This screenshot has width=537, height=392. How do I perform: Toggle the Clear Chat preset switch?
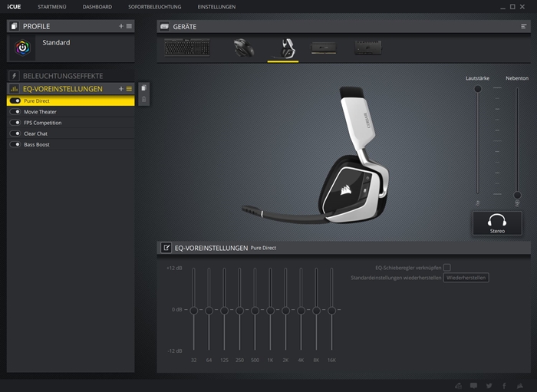(15, 133)
